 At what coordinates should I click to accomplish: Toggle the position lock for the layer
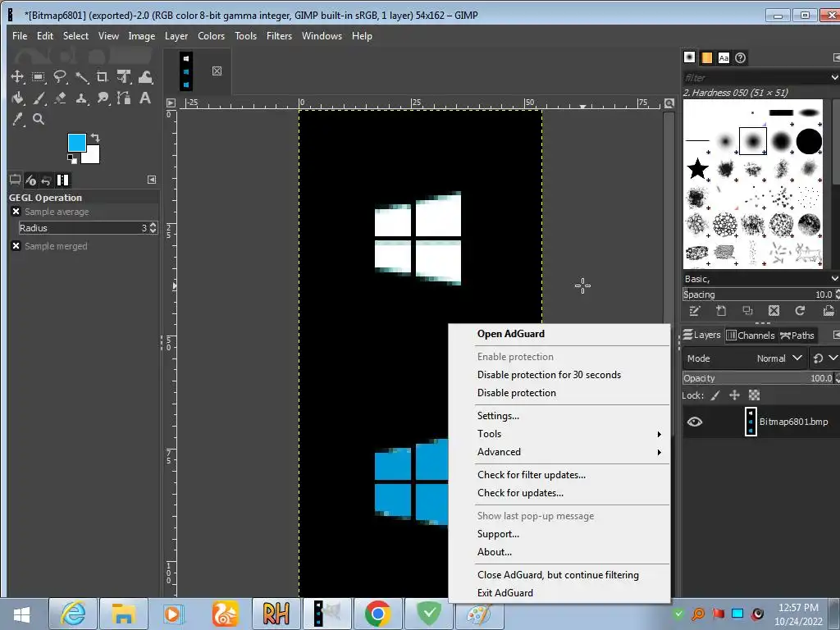(x=734, y=395)
